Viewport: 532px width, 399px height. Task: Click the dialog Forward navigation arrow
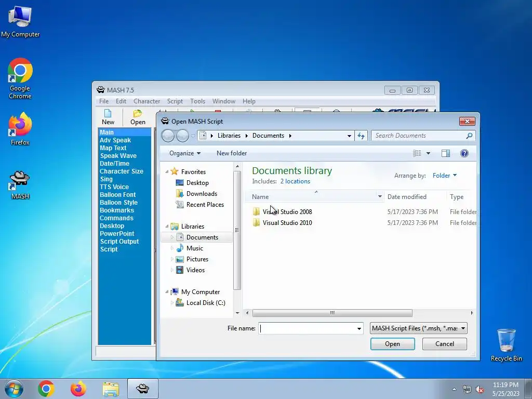click(182, 136)
